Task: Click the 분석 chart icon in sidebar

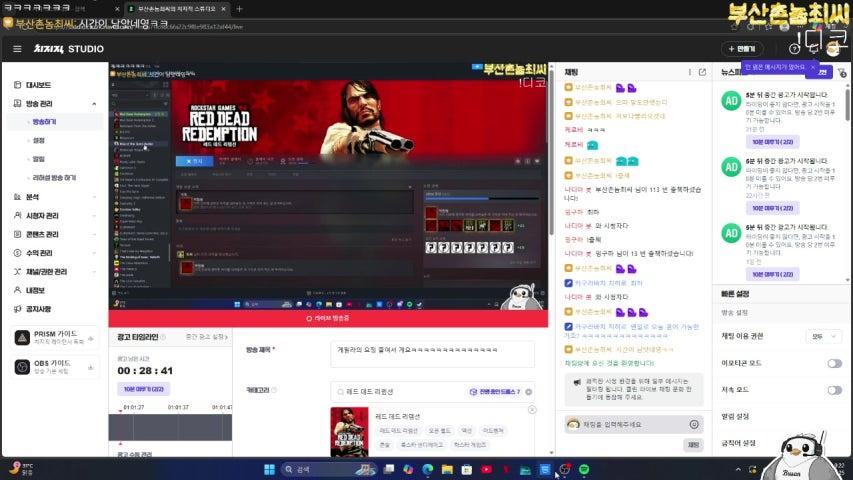Action: pyautogui.click(x=17, y=197)
